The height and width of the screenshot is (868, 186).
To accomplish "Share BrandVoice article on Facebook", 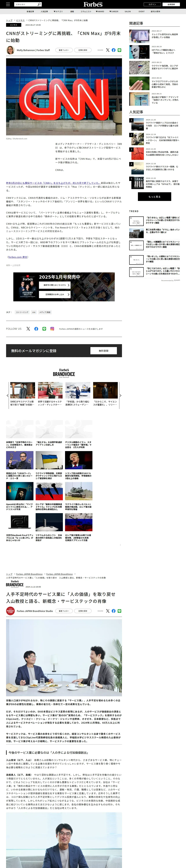I will tap(113, 611).
